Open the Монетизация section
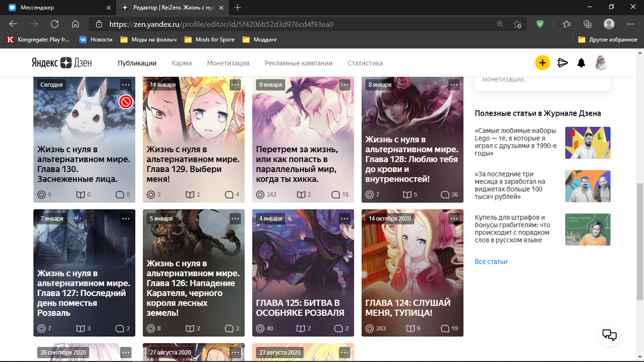Image resolution: width=644 pixels, height=362 pixels. [x=228, y=63]
